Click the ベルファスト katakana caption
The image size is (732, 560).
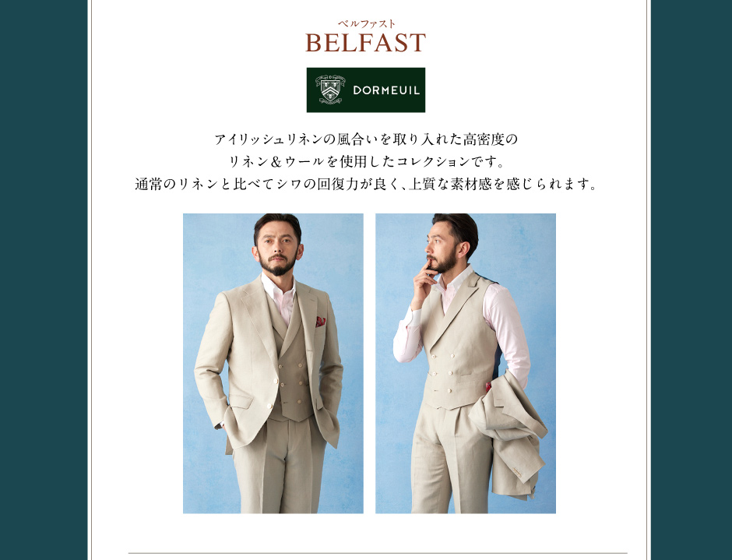pyautogui.click(x=365, y=24)
